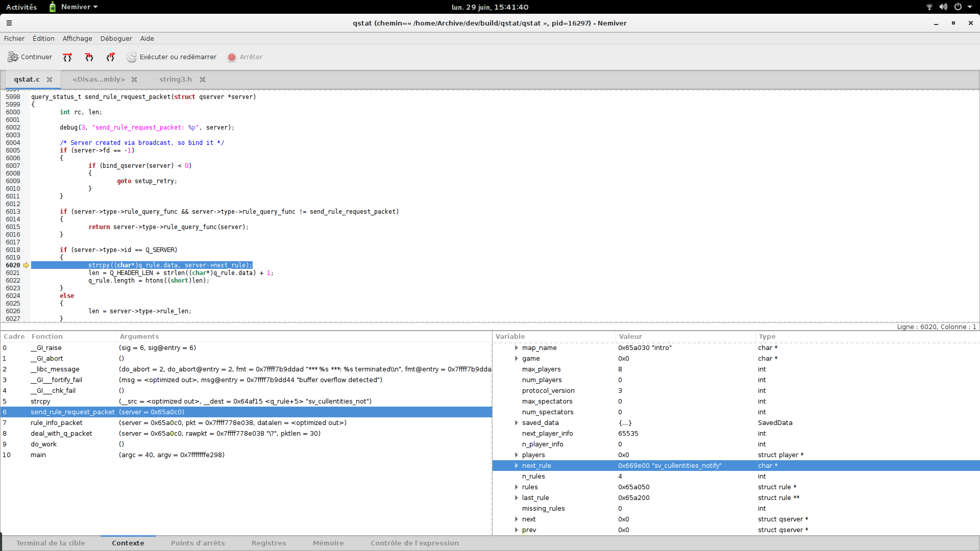
Task: Select the __libc_message stack frame
Action: 246,369
